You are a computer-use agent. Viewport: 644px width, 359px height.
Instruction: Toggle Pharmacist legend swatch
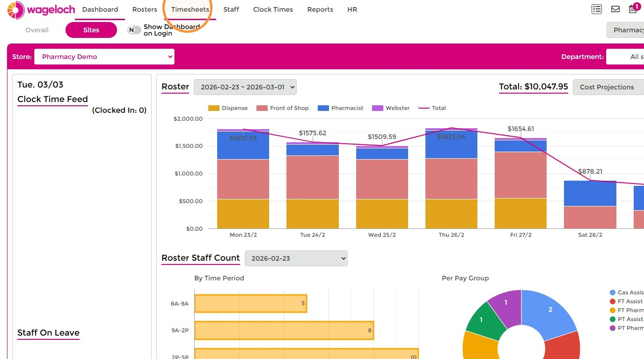click(323, 108)
